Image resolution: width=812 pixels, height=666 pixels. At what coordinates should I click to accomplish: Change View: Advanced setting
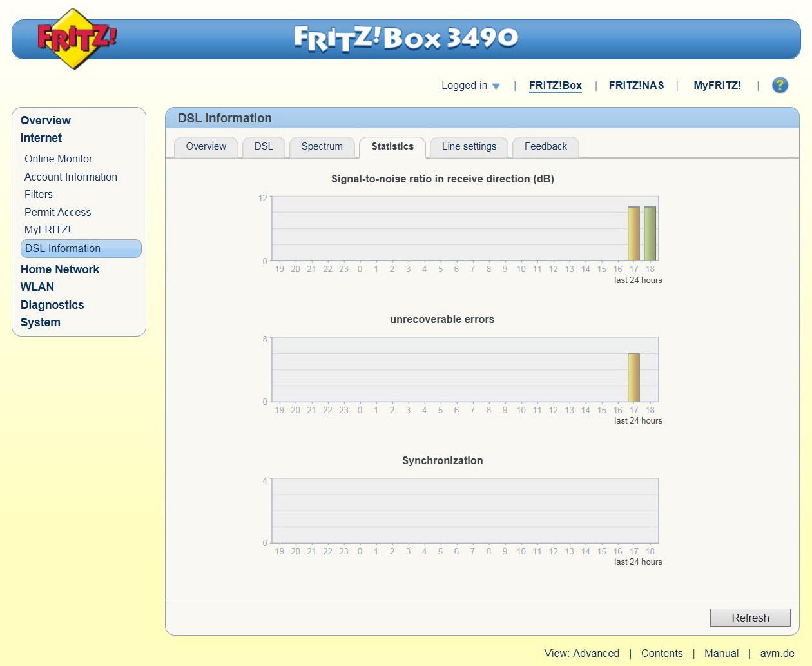coord(582,653)
